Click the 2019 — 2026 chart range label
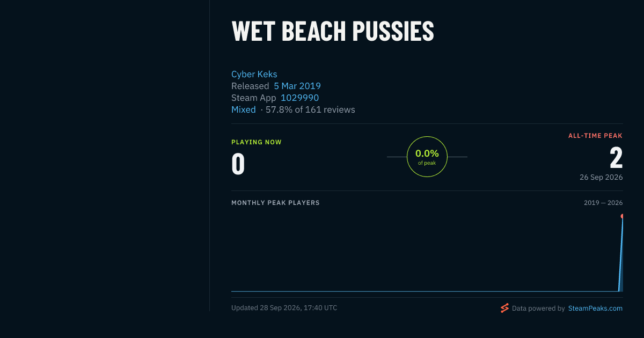Viewport: 644px width, 338px height. (603, 203)
